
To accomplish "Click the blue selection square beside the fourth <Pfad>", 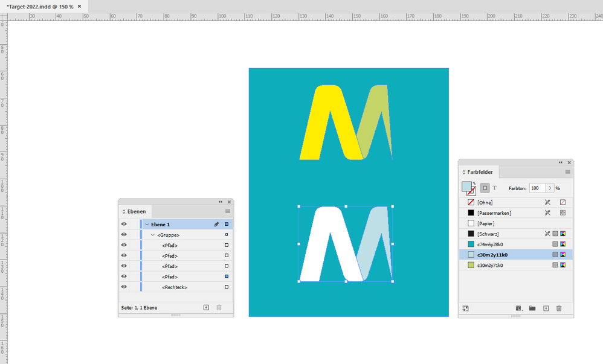I will coord(227,276).
